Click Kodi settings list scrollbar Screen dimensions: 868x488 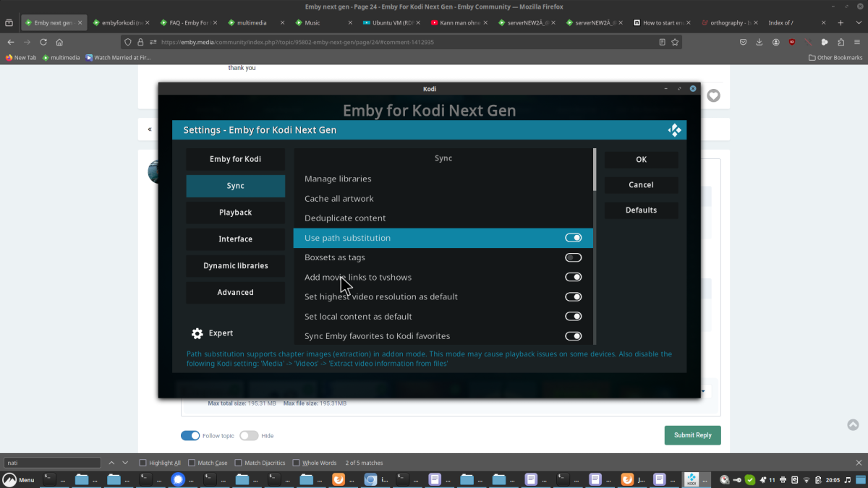pos(595,170)
